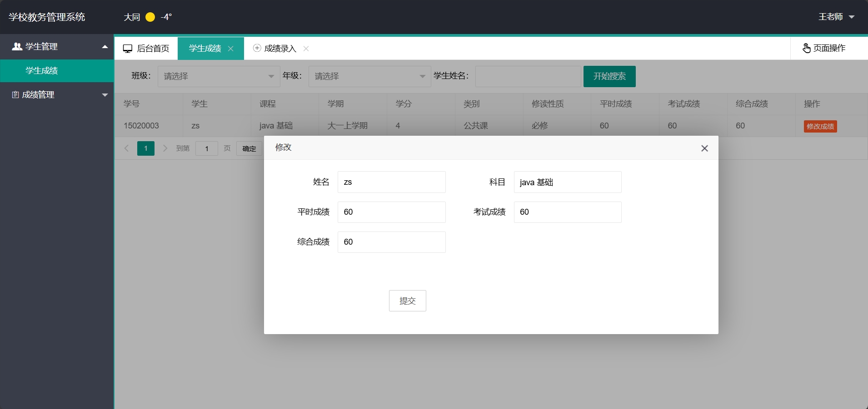Collapse the 学生管理 sidebar section
This screenshot has height=409, width=868.
[x=105, y=46]
